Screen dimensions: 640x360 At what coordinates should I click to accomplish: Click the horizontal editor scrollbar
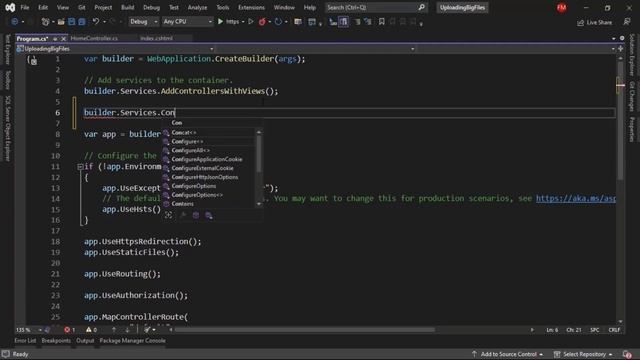point(304,330)
